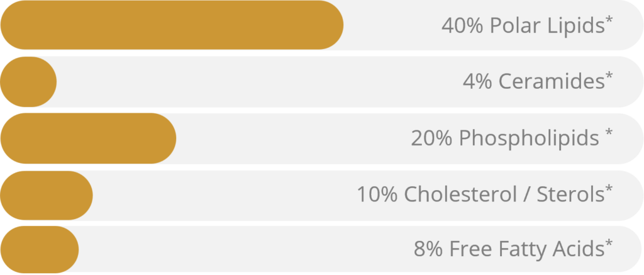This screenshot has width=644, height=275.
Task: Click the empty gray track of Cholesterol row
Action: click(x=220, y=195)
